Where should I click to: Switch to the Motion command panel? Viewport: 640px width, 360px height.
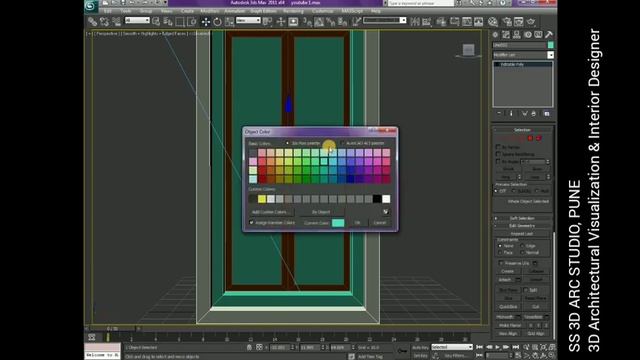[x=528, y=35]
